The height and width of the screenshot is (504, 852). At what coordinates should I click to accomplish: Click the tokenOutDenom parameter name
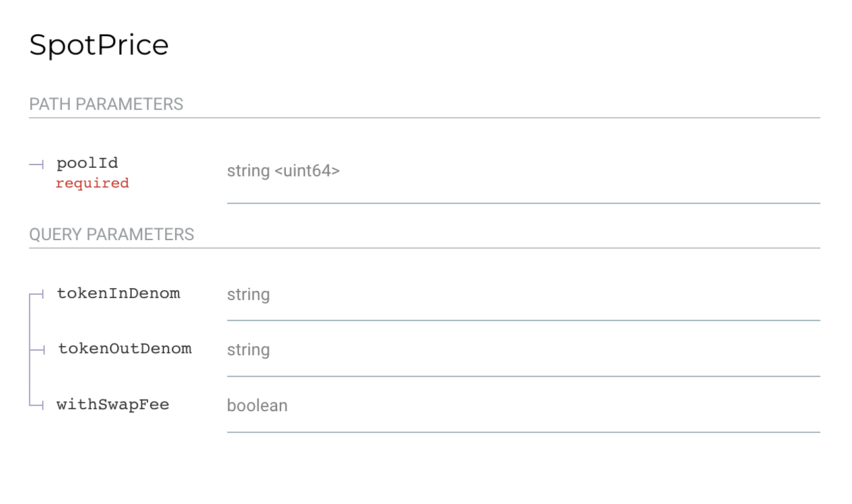click(x=125, y=349)
